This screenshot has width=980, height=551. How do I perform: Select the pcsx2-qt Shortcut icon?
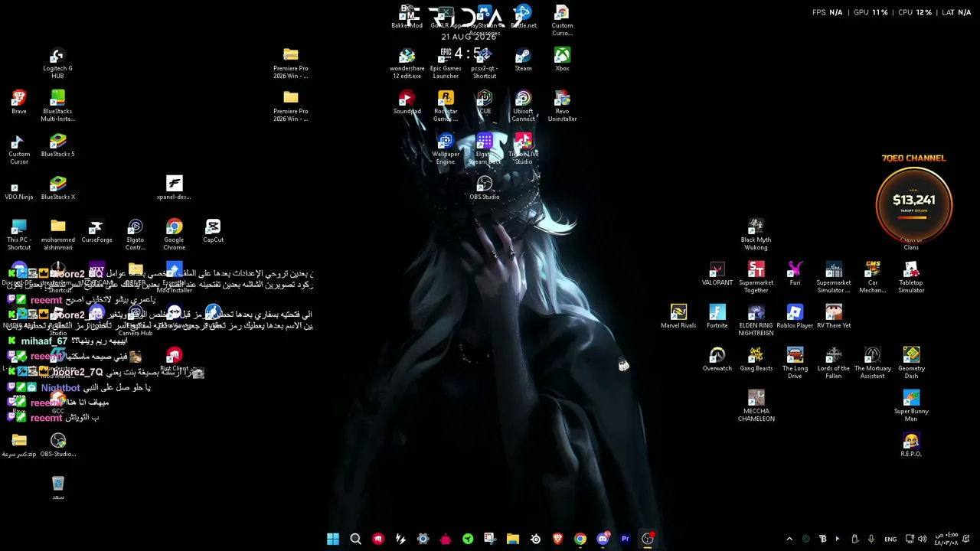pos(485,64)
